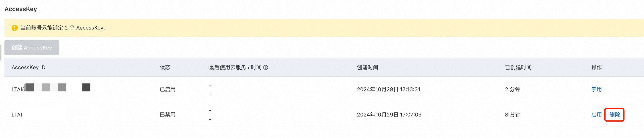Viewport: 644px width, 138px height.
Task: Click the yellow warning icon in the banner
Action: [x=14, y=28]
